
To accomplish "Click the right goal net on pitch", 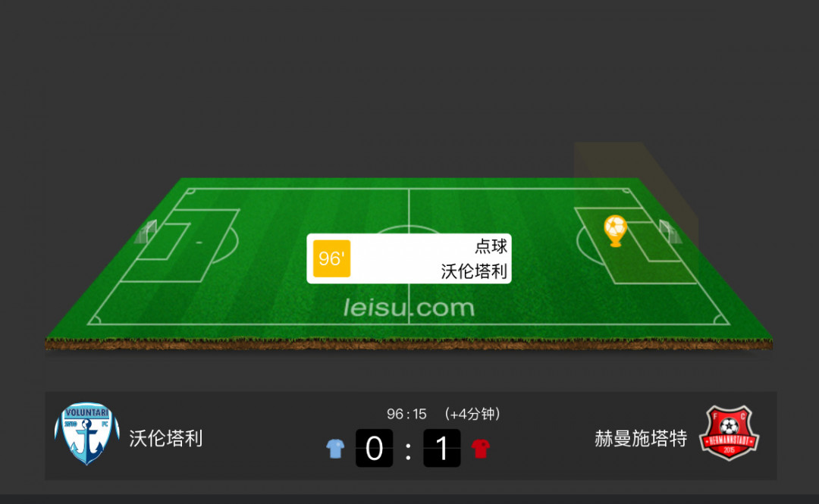I will point(670,232).
